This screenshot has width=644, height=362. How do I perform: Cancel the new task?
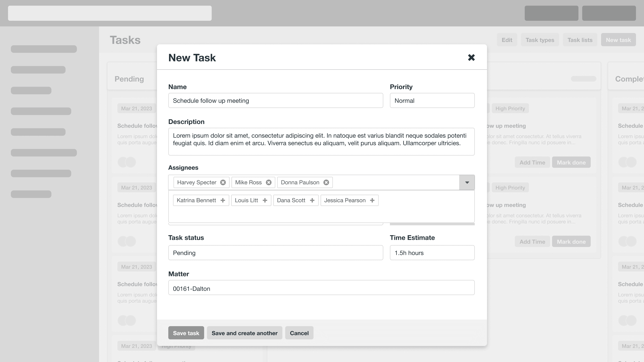[x=299, y=333]
